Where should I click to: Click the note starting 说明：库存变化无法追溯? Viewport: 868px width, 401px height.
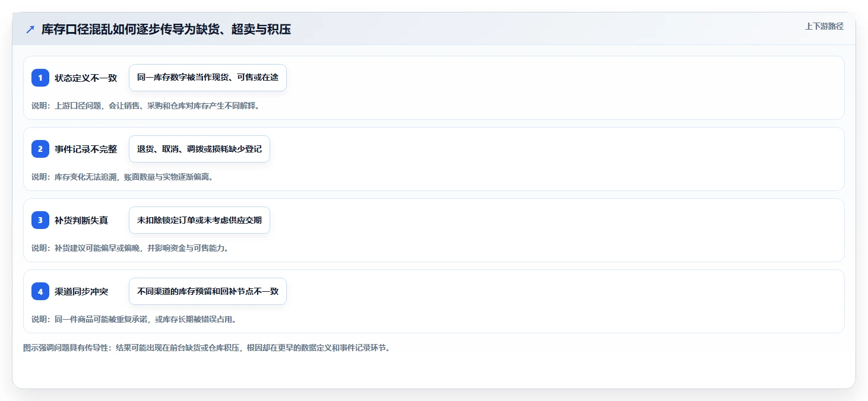[x=122, y=177]
